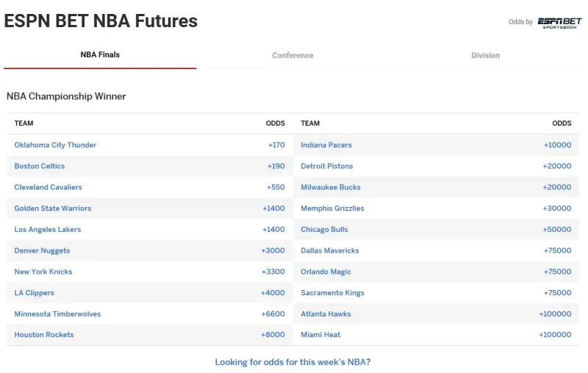Open the Oklahoma City Thunder link
The width and height of the screenshot is (588, 373).
(55, 145)
